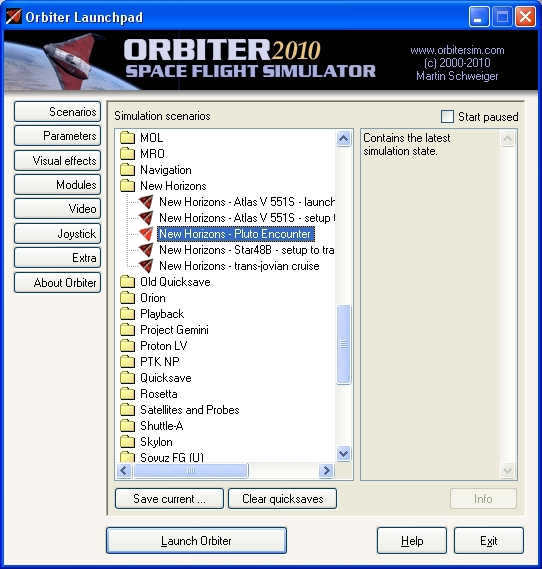Click the Rosetta folder icon
This screenshot has width=542, height=569.
click(x=127, y=394)
